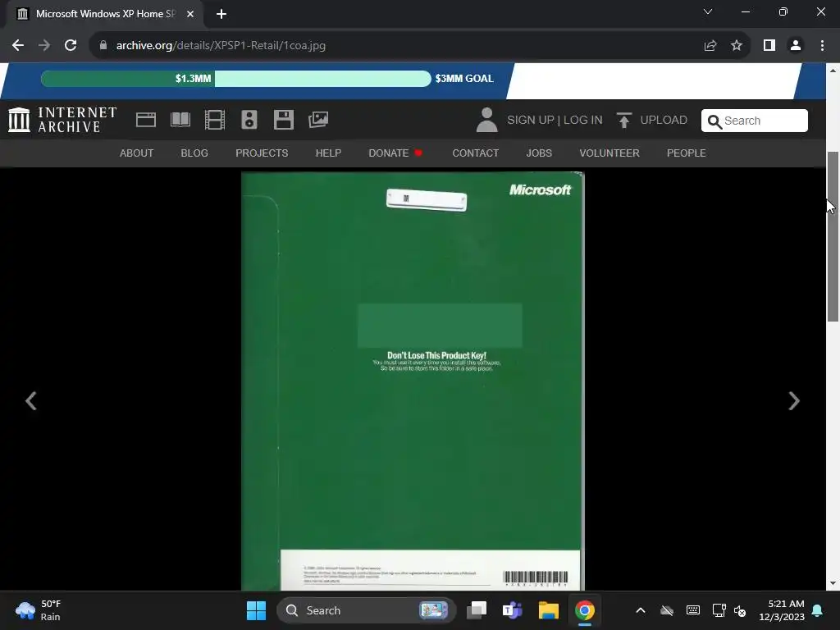Click the Internet Archive Search field

tap(755, 121)
